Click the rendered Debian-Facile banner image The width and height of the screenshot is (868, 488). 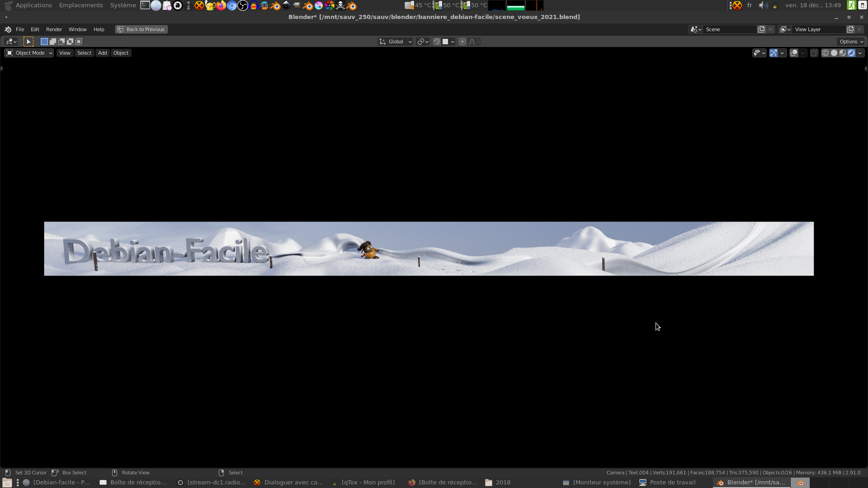click(429, 249)
